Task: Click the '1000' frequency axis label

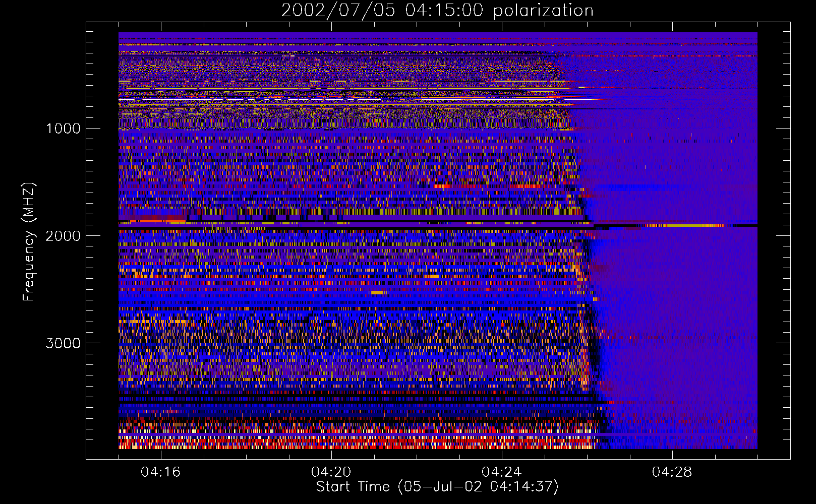Action: tap(63, 129)
